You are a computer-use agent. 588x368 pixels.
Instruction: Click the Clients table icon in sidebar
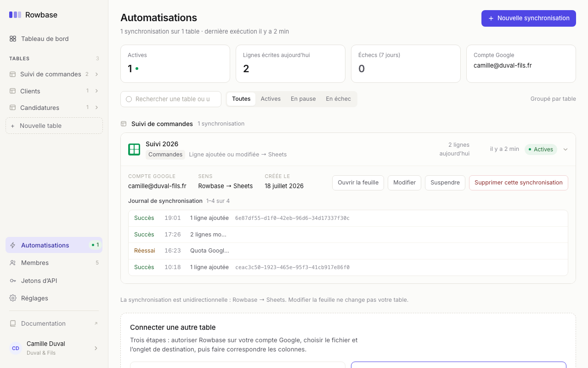(x=12, y=91)
